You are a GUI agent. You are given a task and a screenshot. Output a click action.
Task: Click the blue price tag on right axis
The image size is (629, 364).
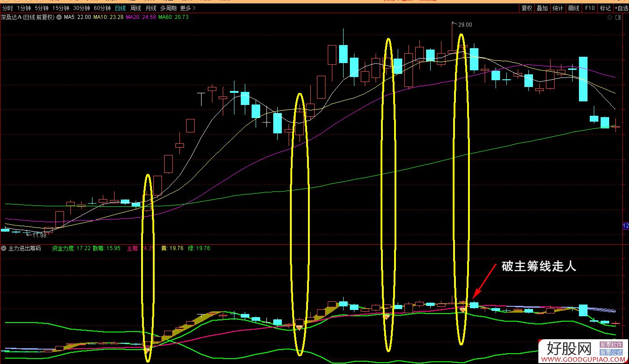click(x=625, y=226)
